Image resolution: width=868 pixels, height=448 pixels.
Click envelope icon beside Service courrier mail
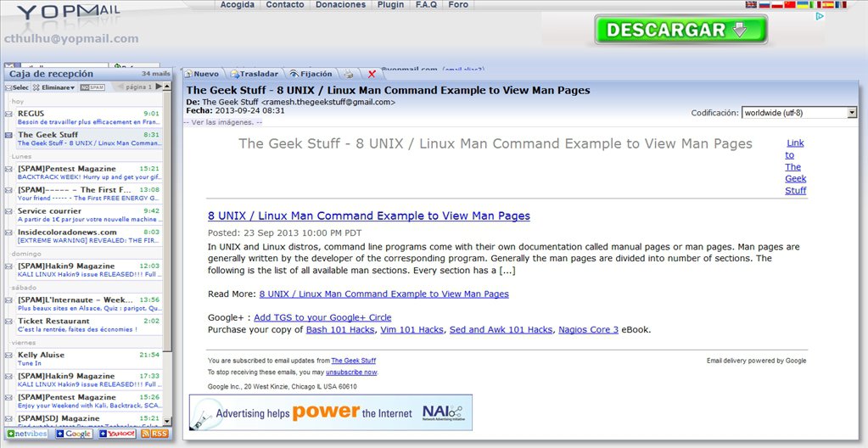(x=8, y=211)
